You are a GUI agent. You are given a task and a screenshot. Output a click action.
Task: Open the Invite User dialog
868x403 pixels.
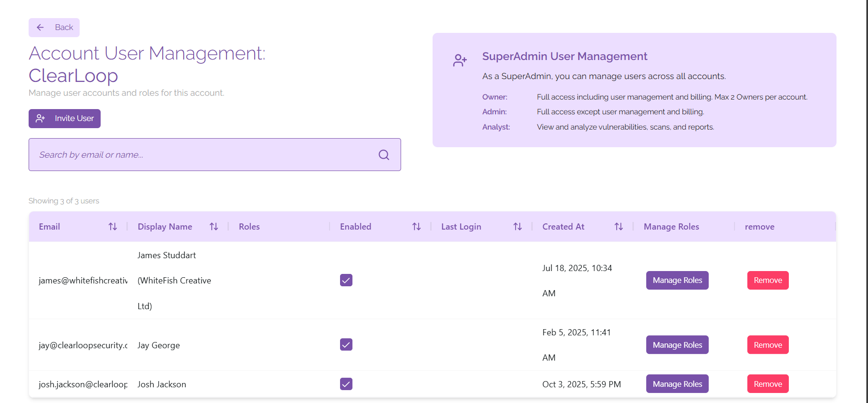(64, 119)
